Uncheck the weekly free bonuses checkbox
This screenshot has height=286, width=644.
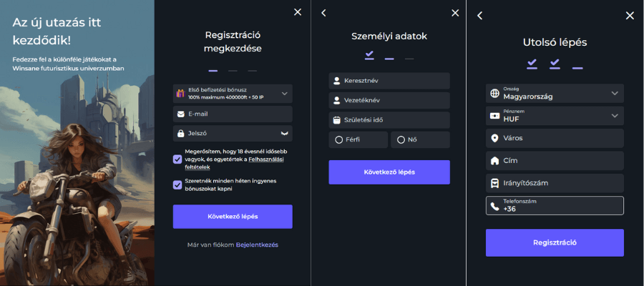coord(177,184)
